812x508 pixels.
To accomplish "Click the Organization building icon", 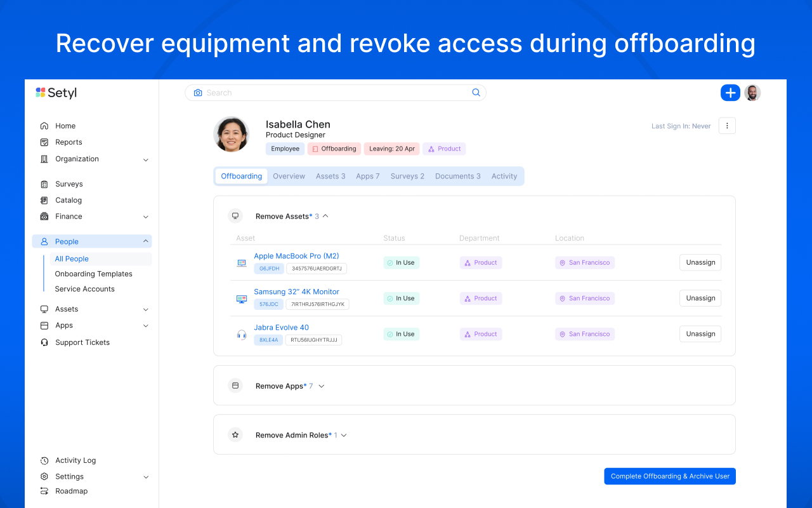I will pos(44,159).
